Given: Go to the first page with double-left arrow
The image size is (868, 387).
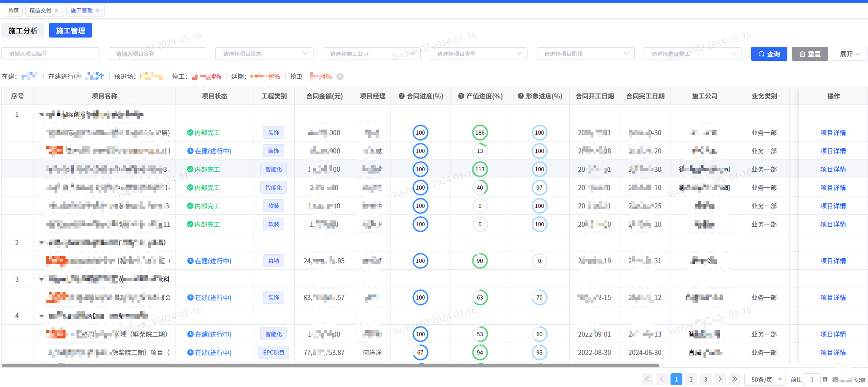Looking at the screenshot, I should 647,379.
